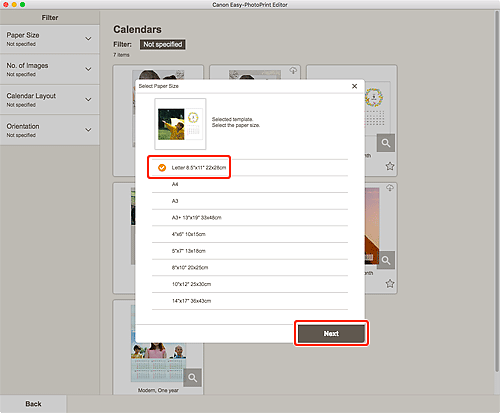Image resolution: width=500 pixels, height=413 pixels.
Task: Pick the 5"x7" 13x18cm paper size
Action: click(250, 251)
